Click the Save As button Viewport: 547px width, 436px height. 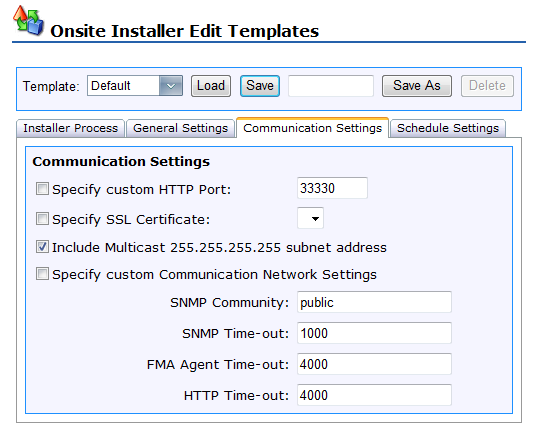pyautogui.click(x=417, y=86)
